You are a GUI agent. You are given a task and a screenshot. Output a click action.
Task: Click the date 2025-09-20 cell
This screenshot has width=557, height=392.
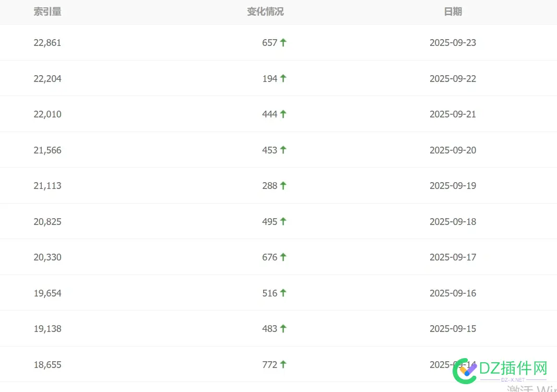pyautogui.click(x=453, y=150)
